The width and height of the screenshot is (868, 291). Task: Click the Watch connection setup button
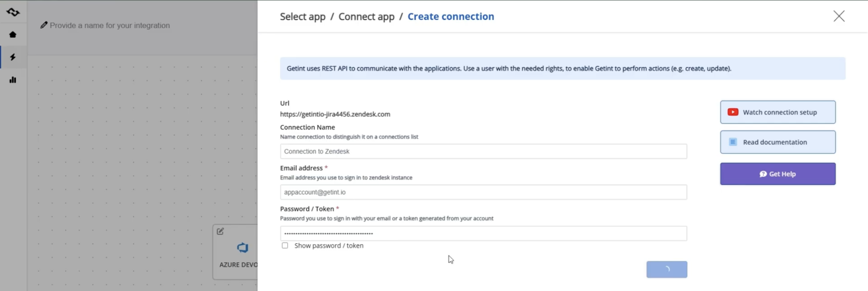(778, 112)
